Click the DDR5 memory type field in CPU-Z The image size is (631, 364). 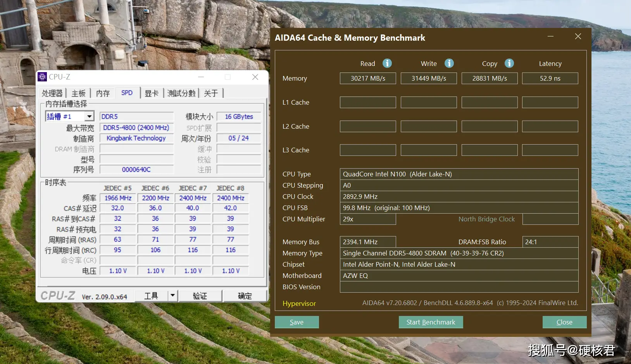[136, 116]
